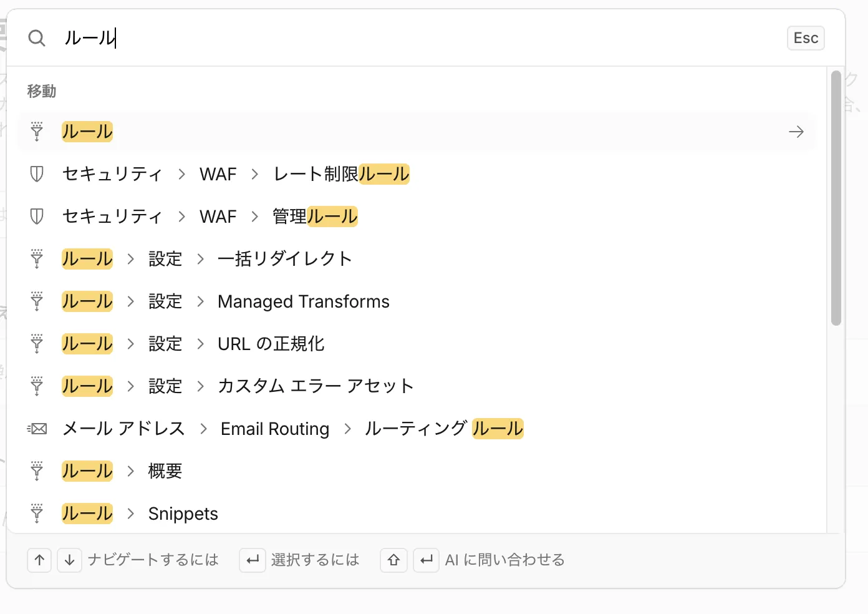Click the mail icon beside メール アドレス
This screenshot has width=868, height=614.
pyautogui.click(x=37, y=429)
